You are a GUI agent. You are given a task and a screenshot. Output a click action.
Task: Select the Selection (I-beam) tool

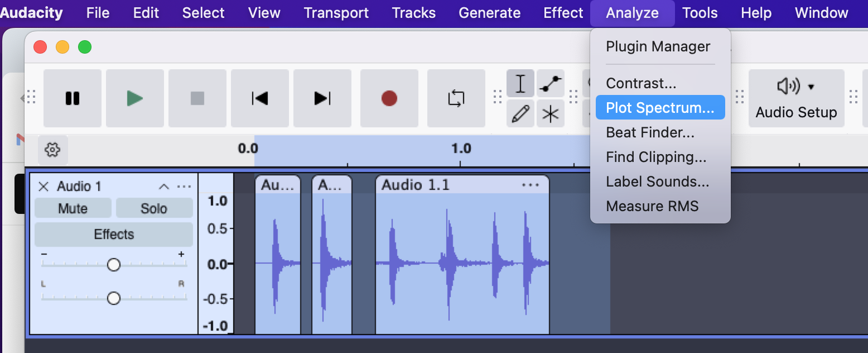pyautogui.click(x=520, y=84)
